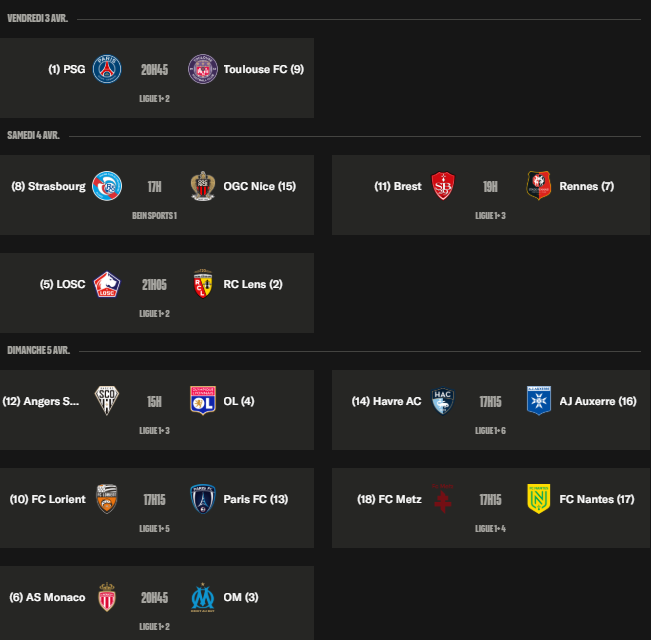
Task: Open the 20H45 PSG match time
Action: pos(154,69)
